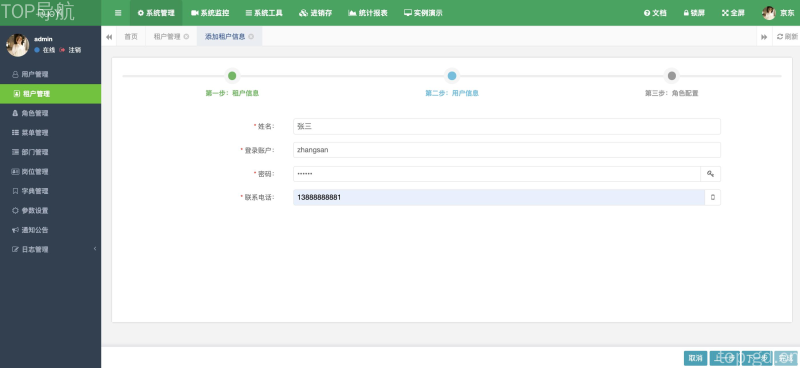This screenshot has width=800, height=368.
Task: Open the 系统工具 top menu
Action: [264, 13]
